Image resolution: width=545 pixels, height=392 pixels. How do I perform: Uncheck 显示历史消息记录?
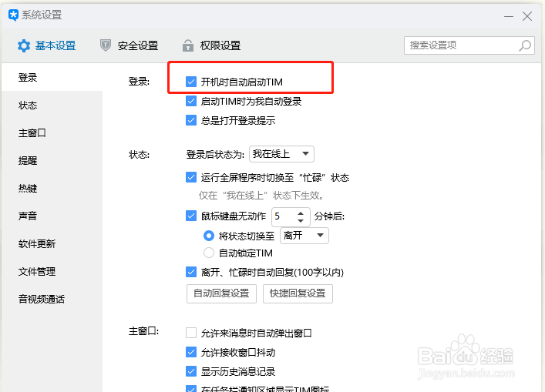(x=191, y=371)
